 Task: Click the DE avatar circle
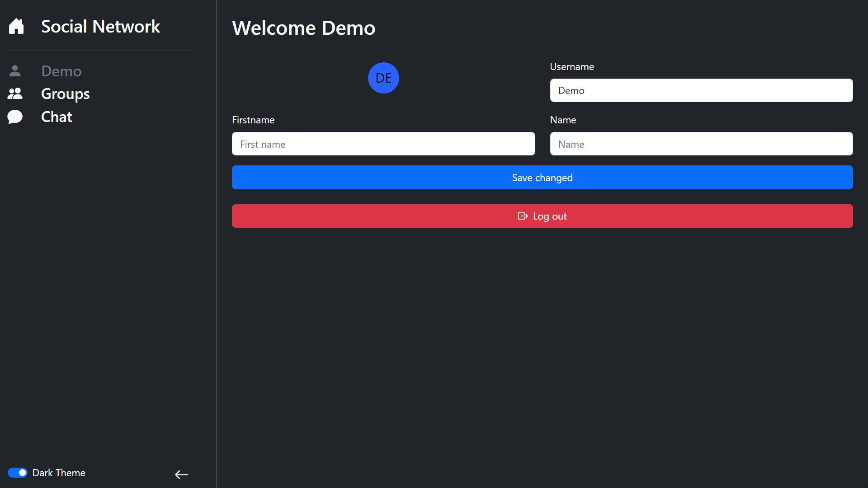point(383,78)
